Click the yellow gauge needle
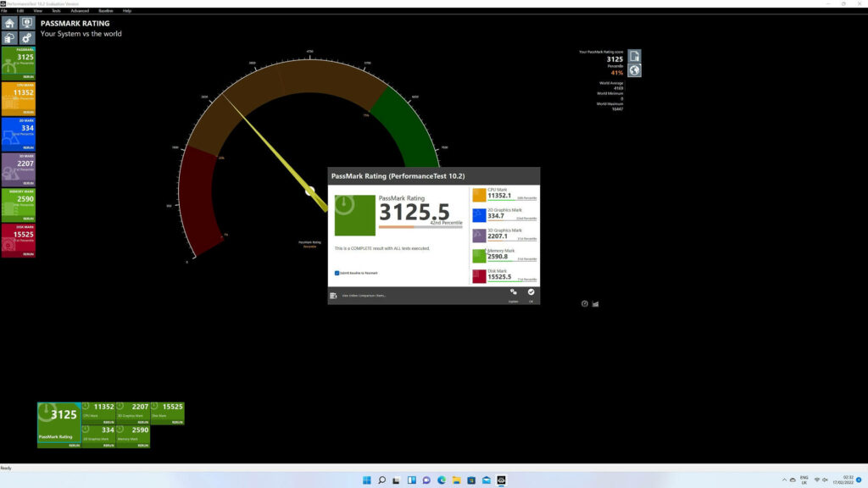 tap(274, 152)
